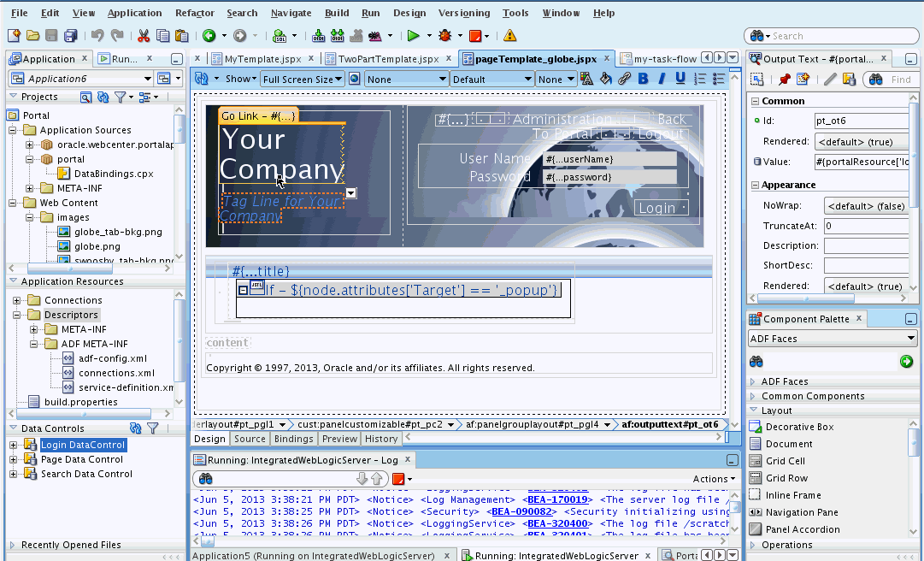
Task: Toggle bulleted list formatting
Action: (x=718, y=79)
